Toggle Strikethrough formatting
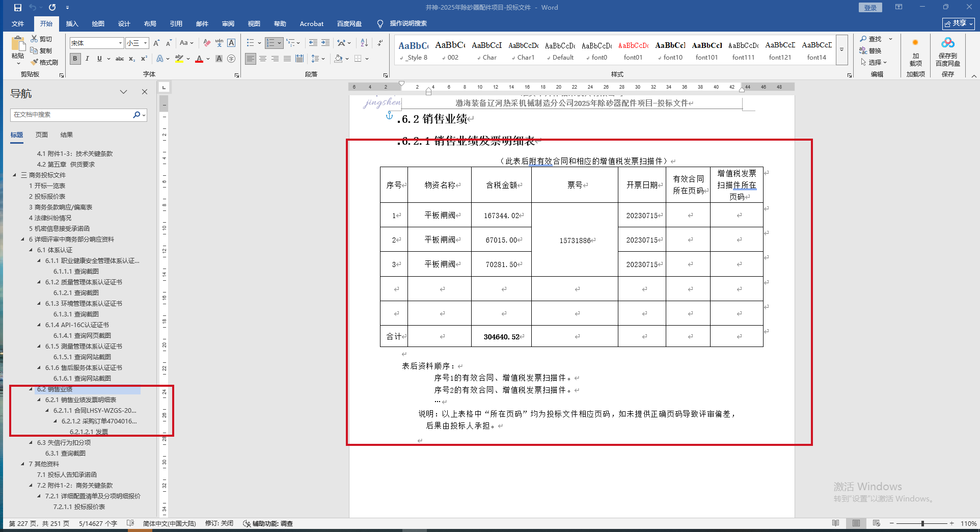The width and height of the screenshot is (980, 532). pos(120,59)
